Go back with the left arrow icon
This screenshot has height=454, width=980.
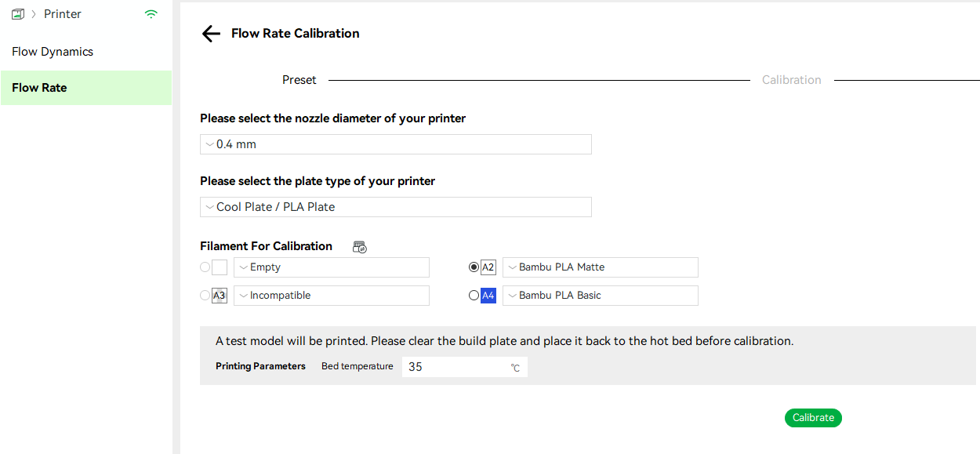click(x=211, y=34)
